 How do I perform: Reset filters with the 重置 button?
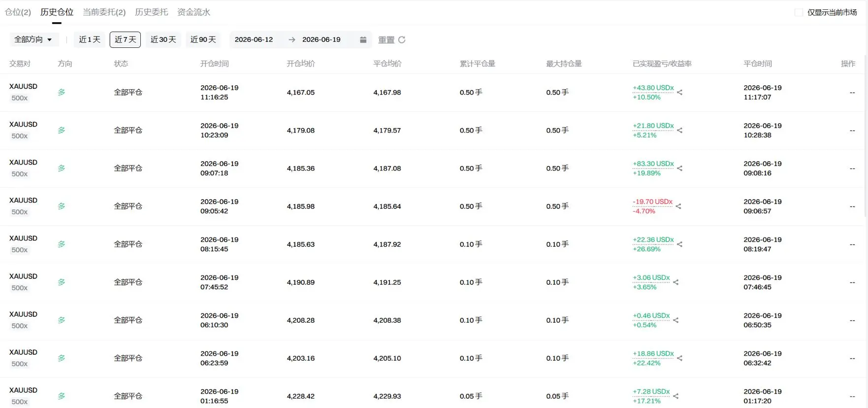(x=391, y=39)
